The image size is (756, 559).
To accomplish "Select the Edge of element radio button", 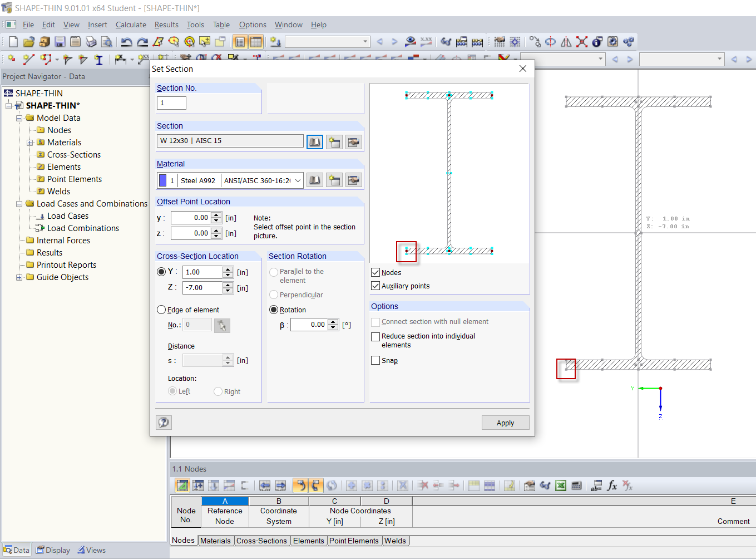I will 161,310.
